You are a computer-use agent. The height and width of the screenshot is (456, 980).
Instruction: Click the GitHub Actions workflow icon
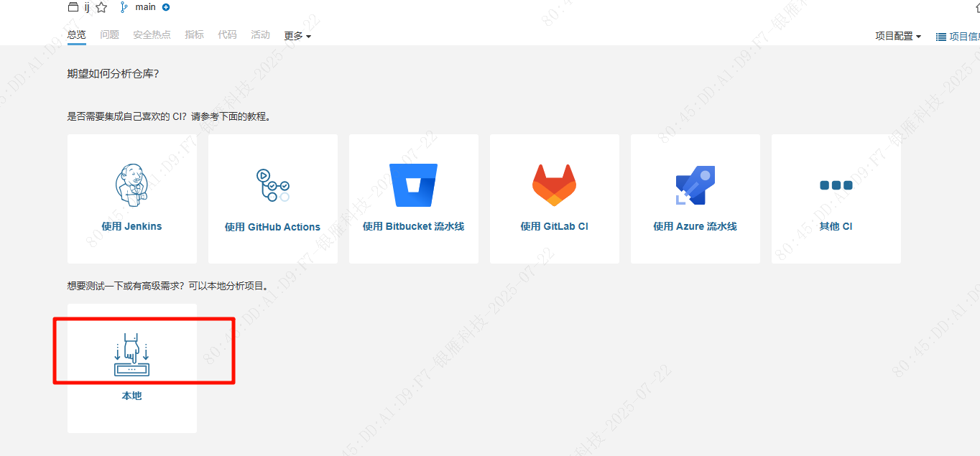[x=272, y=185]
